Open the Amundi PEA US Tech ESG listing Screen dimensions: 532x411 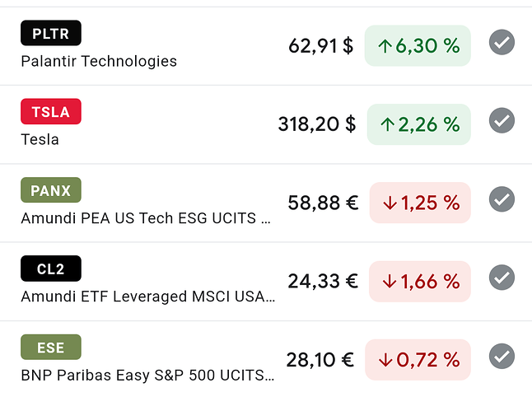tap(146, 218)
